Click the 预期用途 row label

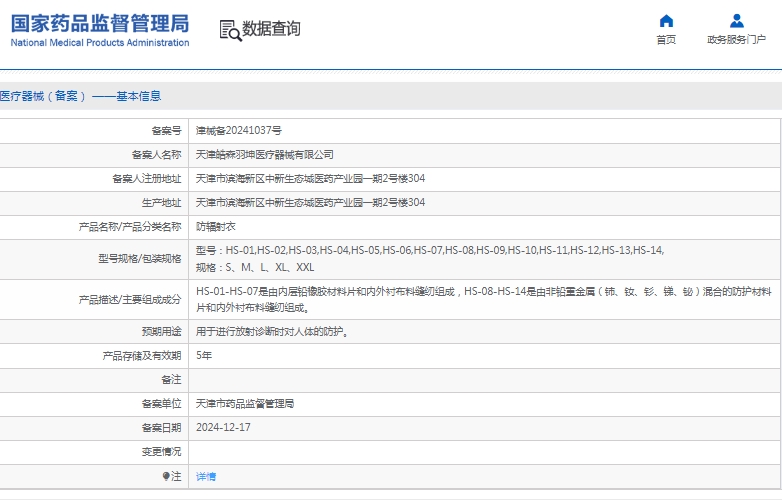point(162,332)
